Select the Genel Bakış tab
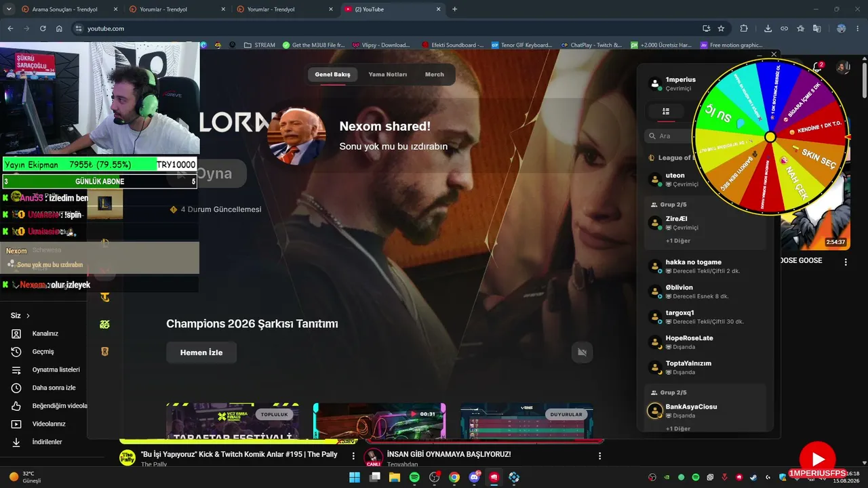 pos(332,75)
